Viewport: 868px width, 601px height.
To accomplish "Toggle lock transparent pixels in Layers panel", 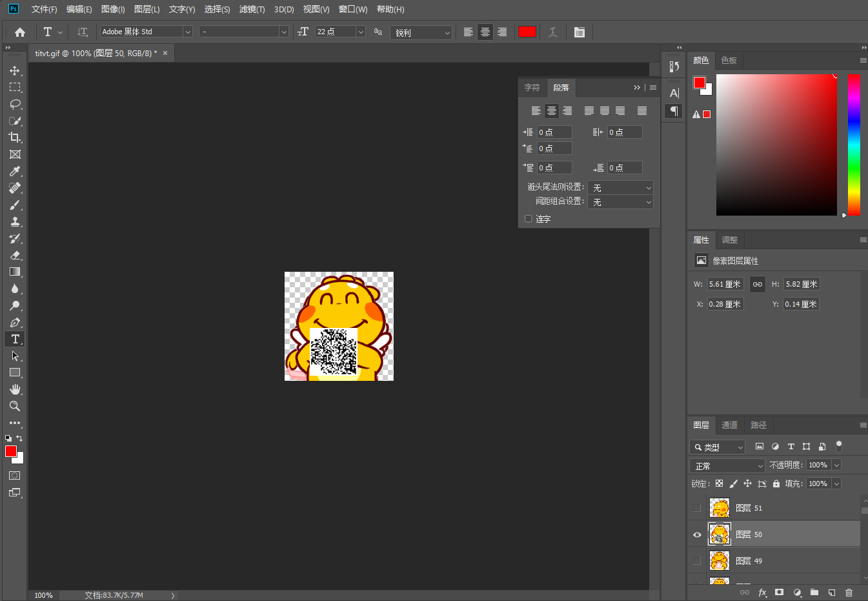I will [719, 484].
